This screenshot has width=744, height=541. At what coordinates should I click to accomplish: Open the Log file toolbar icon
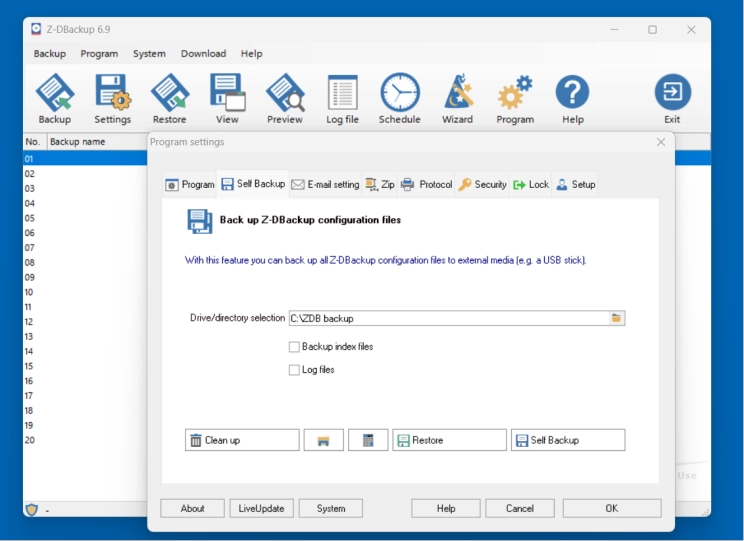tap(342, 99)
